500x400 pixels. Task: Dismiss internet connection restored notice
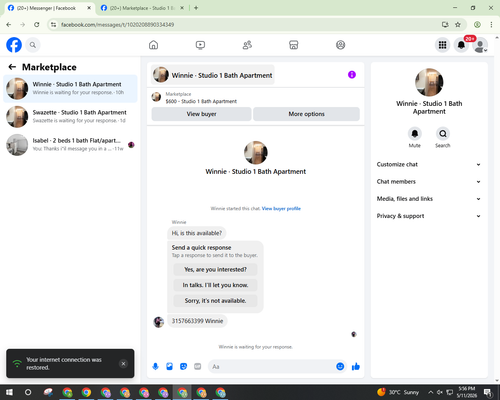coord(123,363)
